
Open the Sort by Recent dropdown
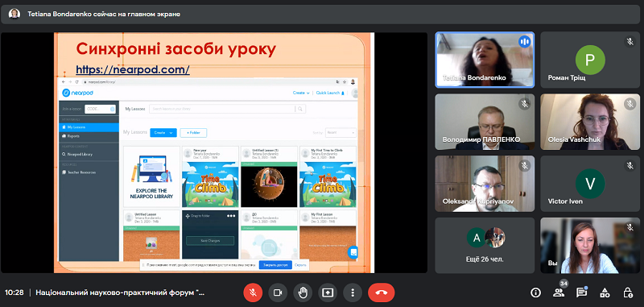pyautogui.click(x=341, y=133)
